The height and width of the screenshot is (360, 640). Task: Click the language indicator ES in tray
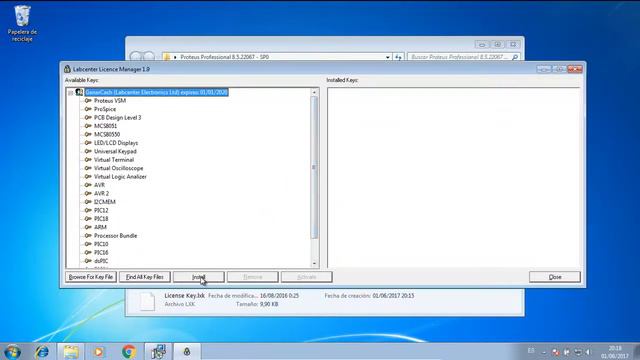coord(531,351)
